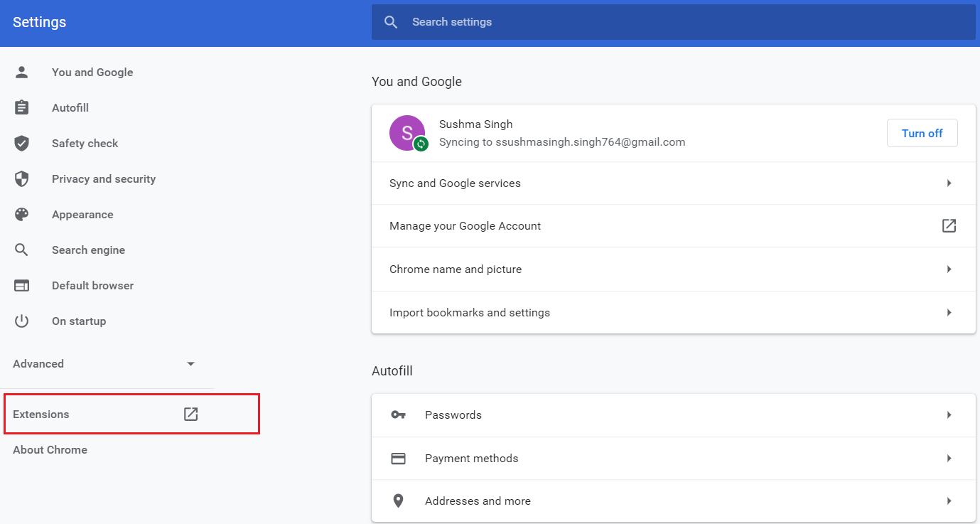Open the Privacy and security section
Screen dimensions: 980x524
pos(104,178)
